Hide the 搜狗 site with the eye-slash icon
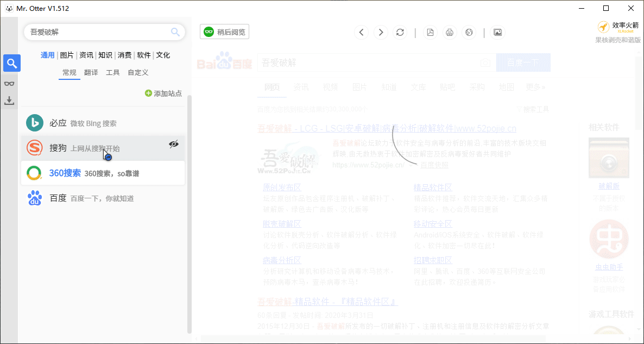The image size is (644, 344). coord(174,144)
